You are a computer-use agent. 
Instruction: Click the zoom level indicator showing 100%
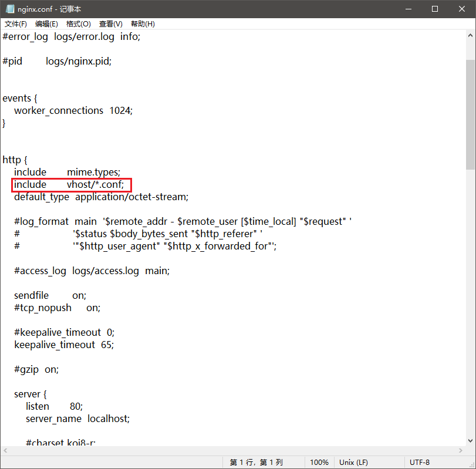(x=319, y=462)
